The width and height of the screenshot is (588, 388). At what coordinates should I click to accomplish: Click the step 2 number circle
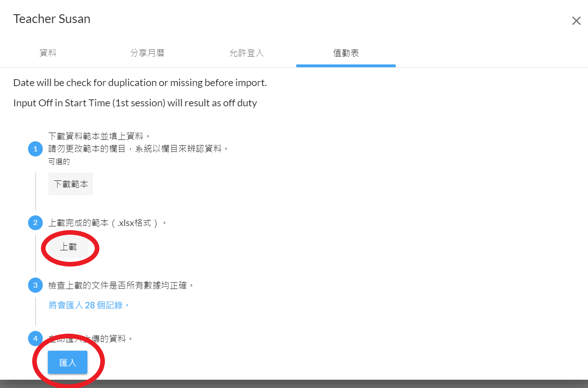point(35,223)
